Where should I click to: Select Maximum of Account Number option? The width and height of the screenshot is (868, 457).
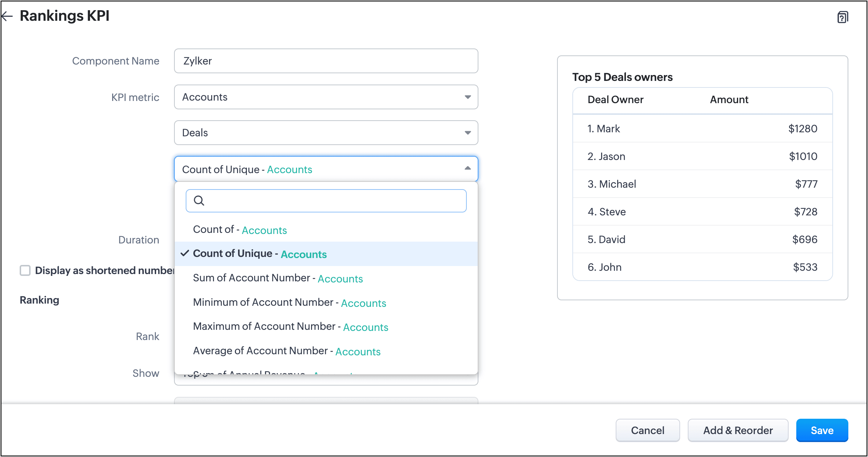[291, 327]
